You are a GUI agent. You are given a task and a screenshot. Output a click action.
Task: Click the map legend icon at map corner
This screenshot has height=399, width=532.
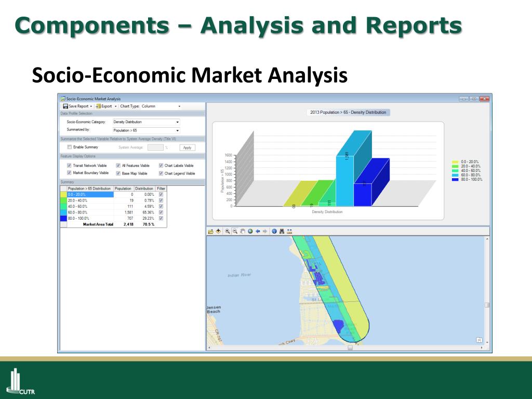[x=479, y=340]
